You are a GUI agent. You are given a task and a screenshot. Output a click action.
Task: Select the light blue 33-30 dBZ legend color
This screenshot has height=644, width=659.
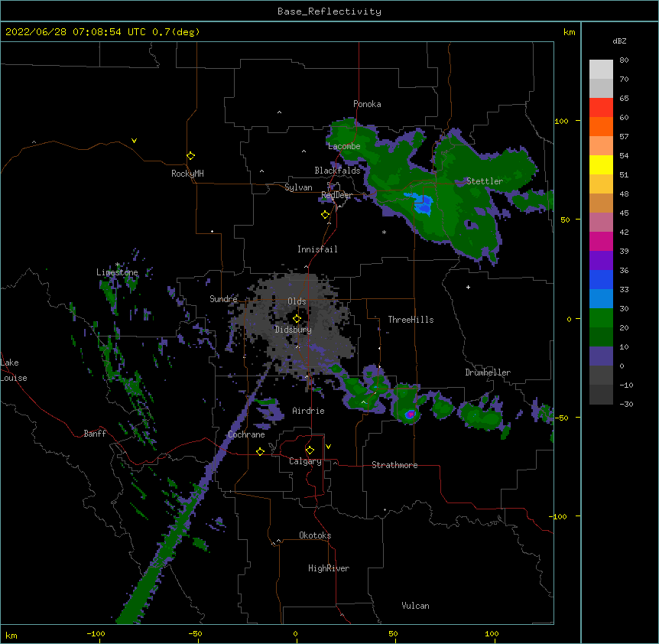click(x=601, y=299)
